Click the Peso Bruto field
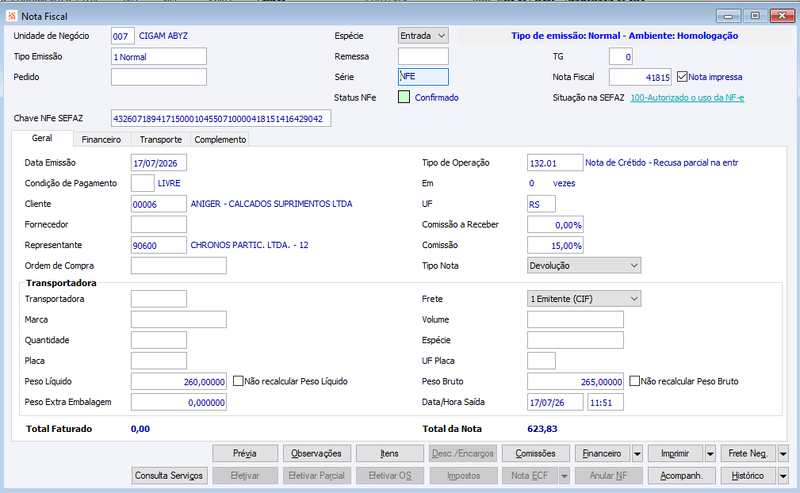The height and width of the screenshot is (493, 800). (x=575, y=381)
